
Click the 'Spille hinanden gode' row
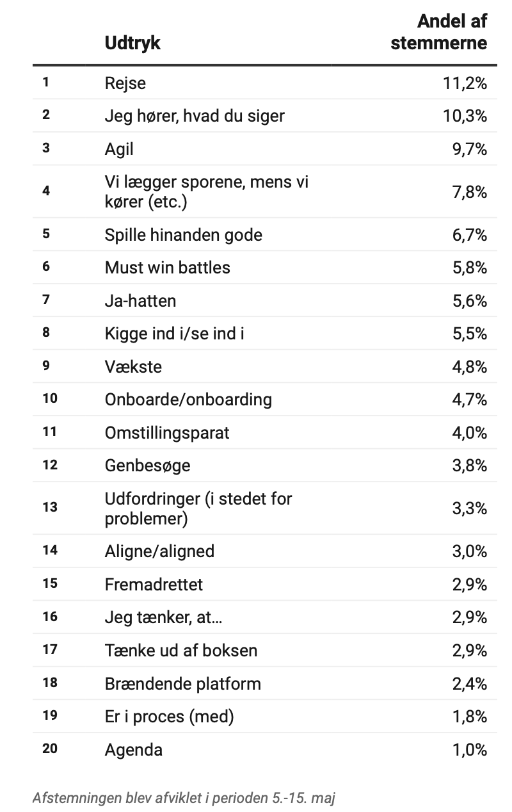click(183, 234)
